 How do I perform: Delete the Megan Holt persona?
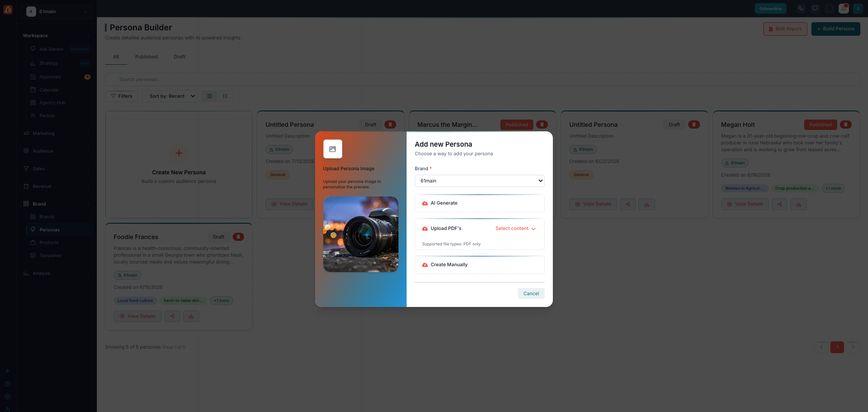[845, 125]
